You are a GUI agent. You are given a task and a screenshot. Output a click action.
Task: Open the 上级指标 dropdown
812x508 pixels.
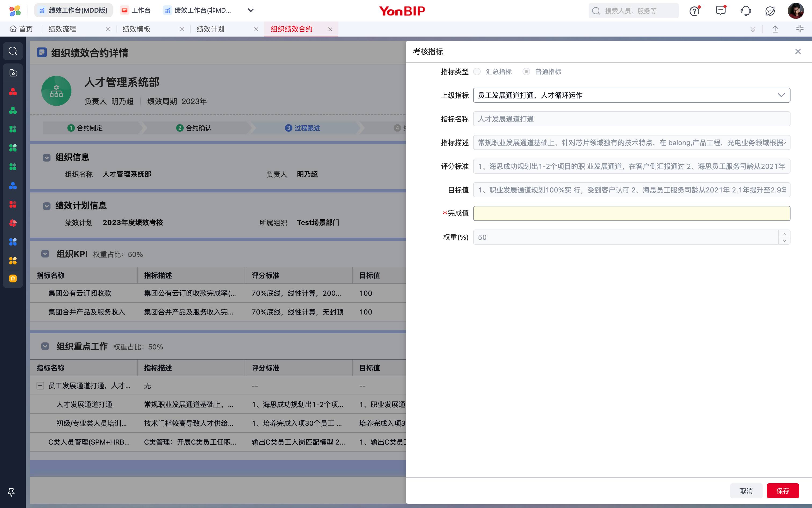[632, 95]
